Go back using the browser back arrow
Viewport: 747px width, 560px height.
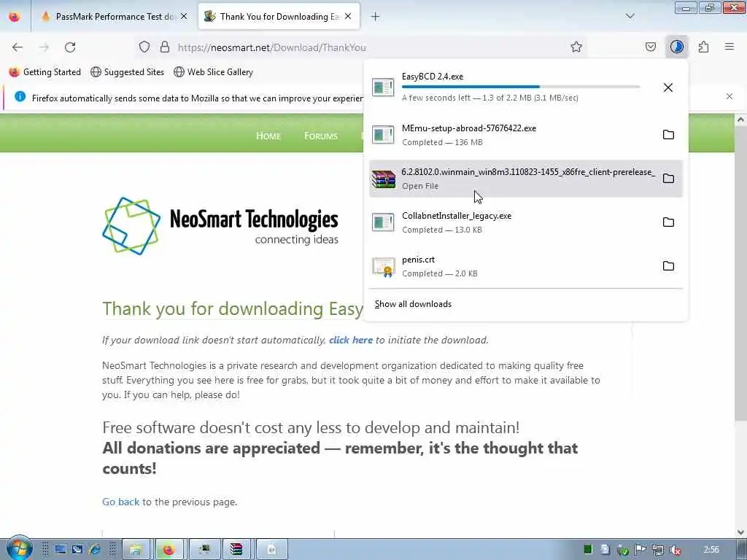(18, 47)
